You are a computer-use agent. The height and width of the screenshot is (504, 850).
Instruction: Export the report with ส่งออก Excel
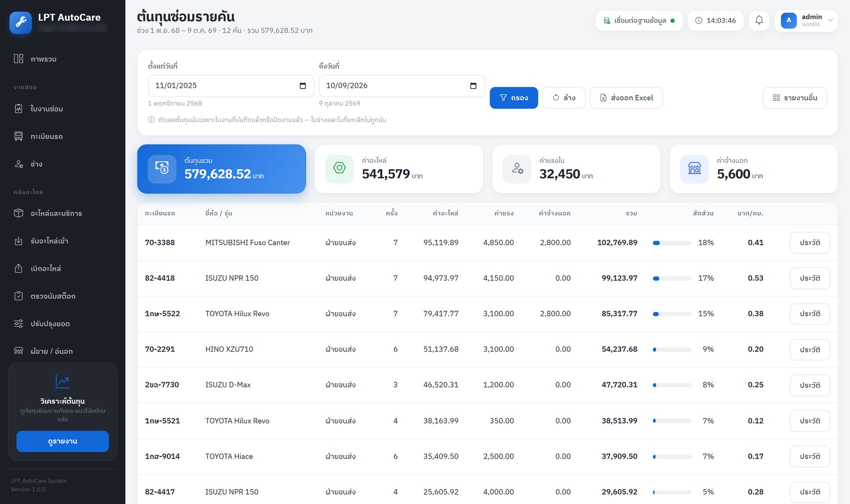[x=626, y=98]
